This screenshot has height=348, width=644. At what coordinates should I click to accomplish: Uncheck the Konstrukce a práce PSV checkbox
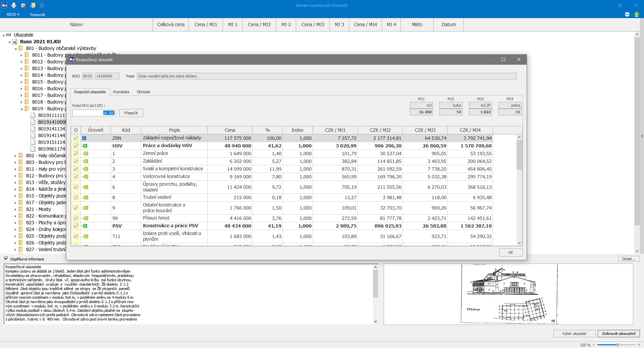(x=76, y=226)
